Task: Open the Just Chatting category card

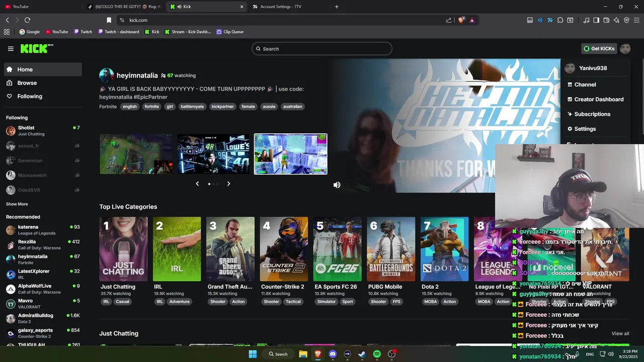Action: tap(123, 249)
